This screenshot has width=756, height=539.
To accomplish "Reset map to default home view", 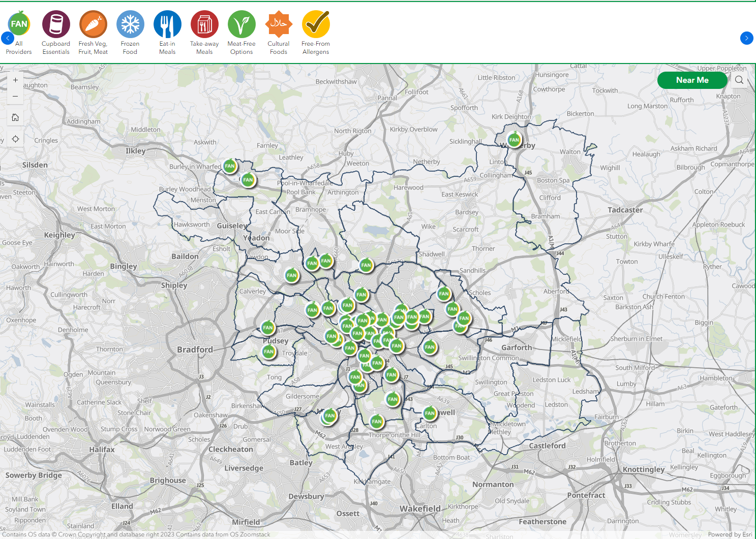I will [15, 117].
